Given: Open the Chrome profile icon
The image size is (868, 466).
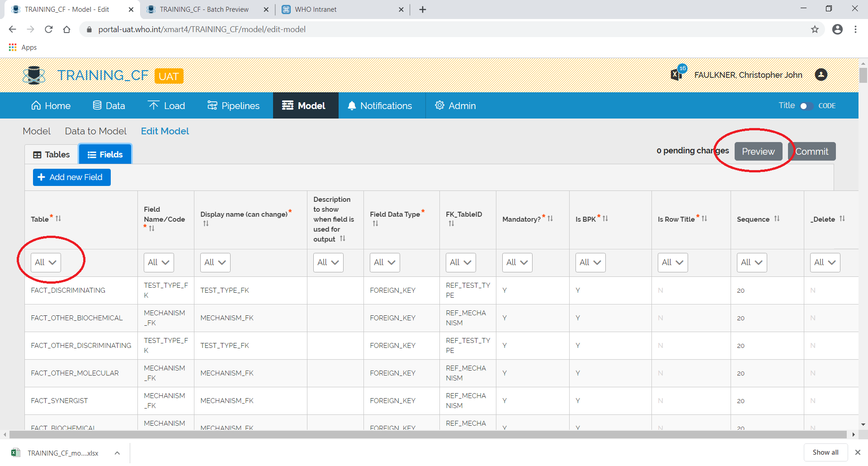Looking at the screenshot, I should 837,29.
